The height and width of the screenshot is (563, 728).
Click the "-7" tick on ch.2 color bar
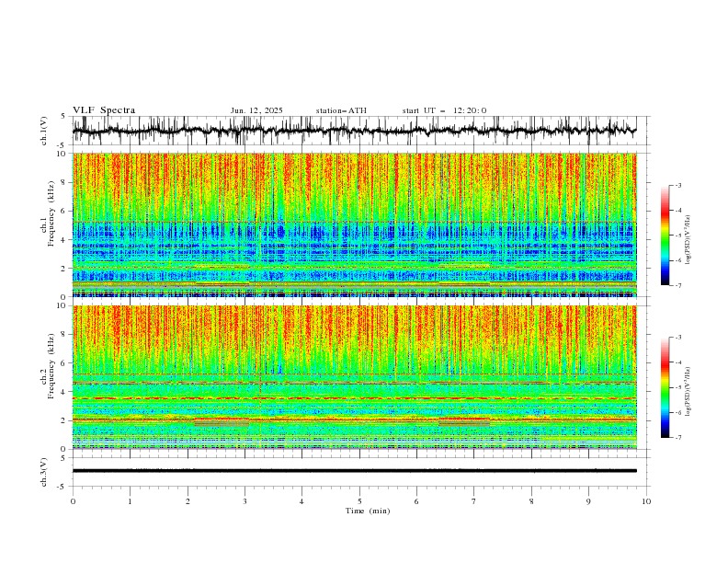[678, 437]
